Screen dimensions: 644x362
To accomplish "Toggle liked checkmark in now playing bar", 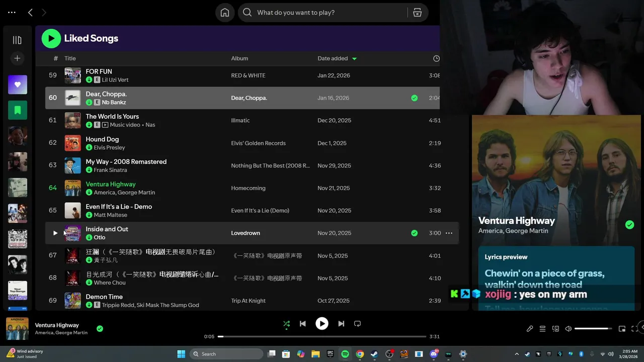I will [x=100, y=328].
